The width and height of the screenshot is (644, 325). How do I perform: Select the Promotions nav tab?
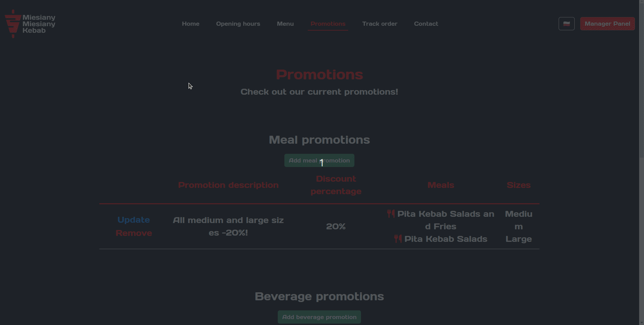click(328, 24)
